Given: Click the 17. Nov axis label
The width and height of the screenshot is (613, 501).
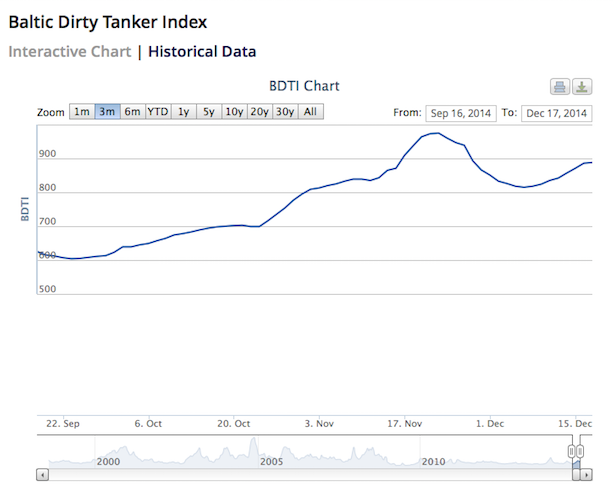Looking at the screenshot, I should pos(405,424).
